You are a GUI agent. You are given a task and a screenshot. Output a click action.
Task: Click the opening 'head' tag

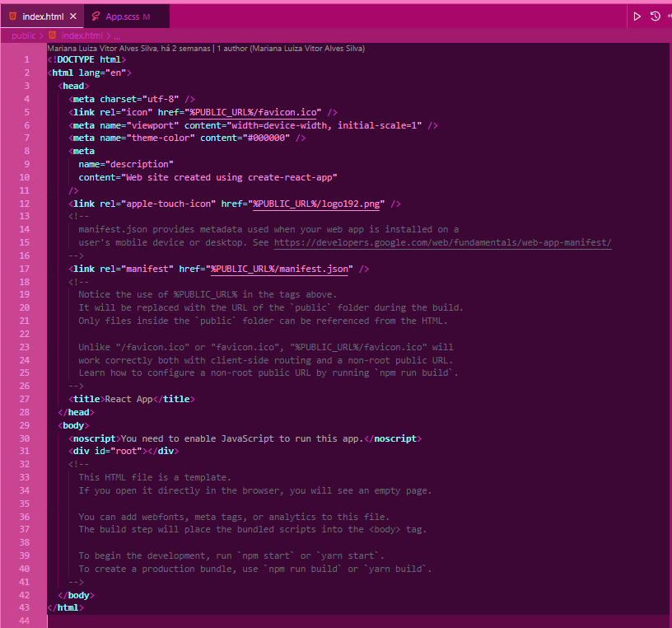(73, 87)
